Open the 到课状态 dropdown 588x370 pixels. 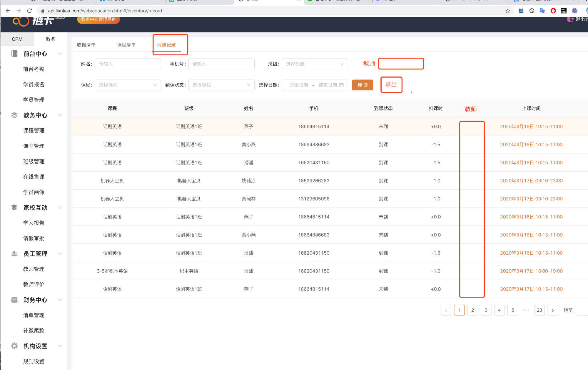[x=221, y=85]
